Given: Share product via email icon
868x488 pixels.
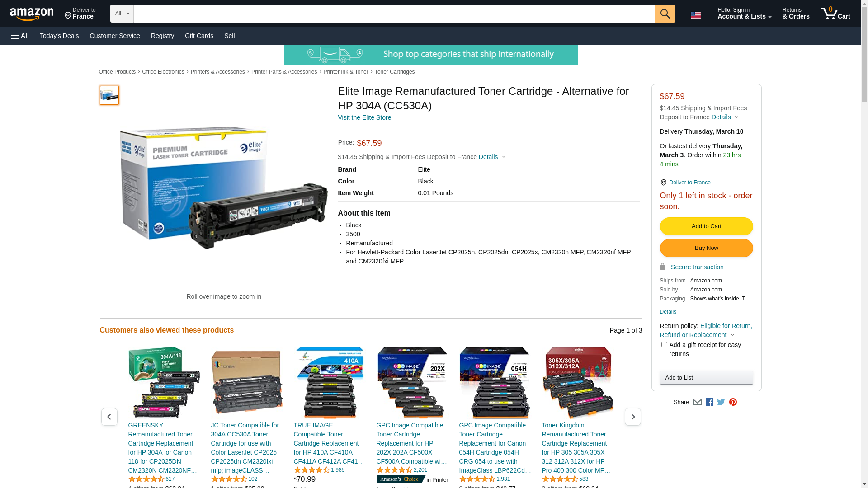Looking at the screenshot, I should pos(697,402).
